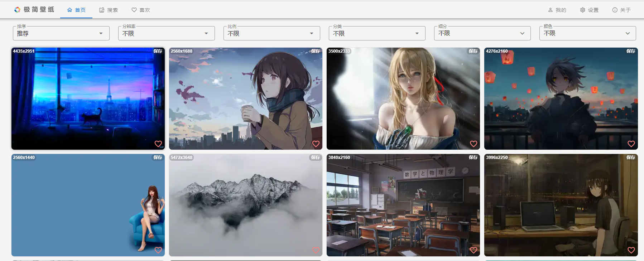The height and width of the screenshot is (261, 644).
Task: Like the 3996x2250 laptop girl wallpaper
Action: (x=631, y=250)
